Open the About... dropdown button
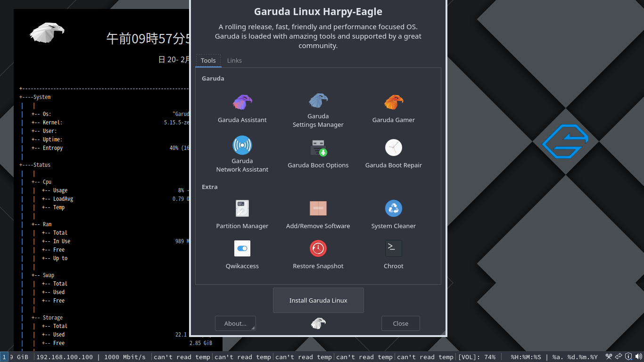644x362 pixels. 235,323
